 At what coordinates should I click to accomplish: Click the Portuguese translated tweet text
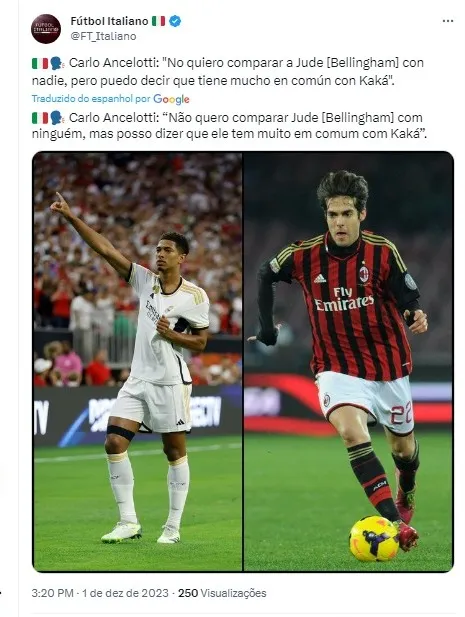pyautogui.click(x=229, y=126)
